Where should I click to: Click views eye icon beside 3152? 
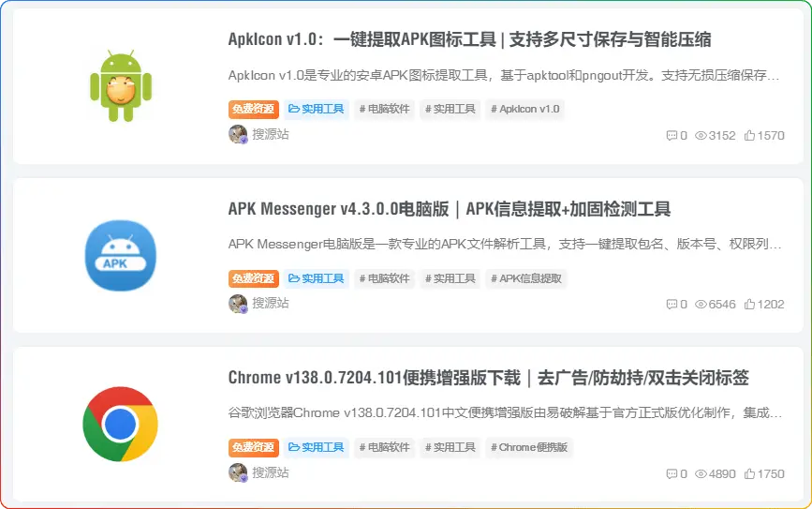pyautogui.click(x=701, y=136)
